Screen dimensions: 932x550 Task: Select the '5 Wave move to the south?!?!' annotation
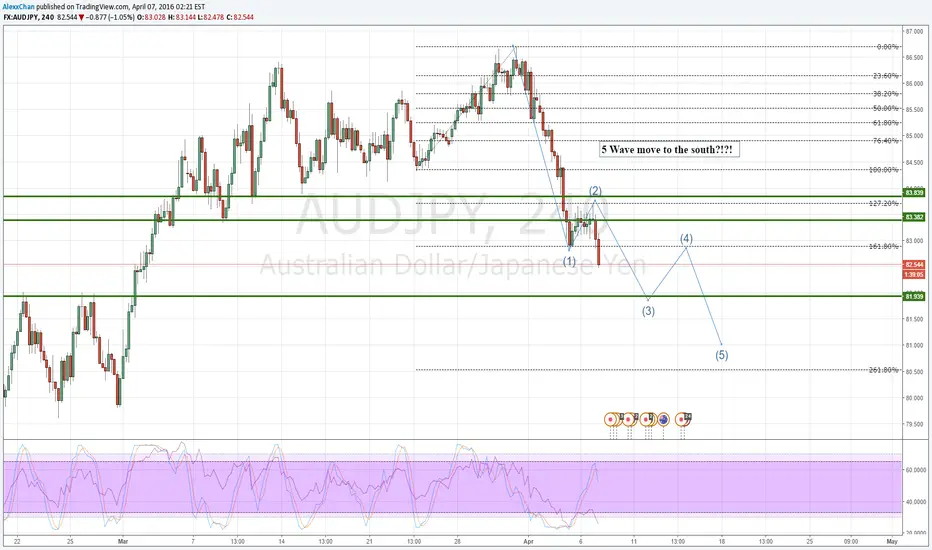[669, 149]
